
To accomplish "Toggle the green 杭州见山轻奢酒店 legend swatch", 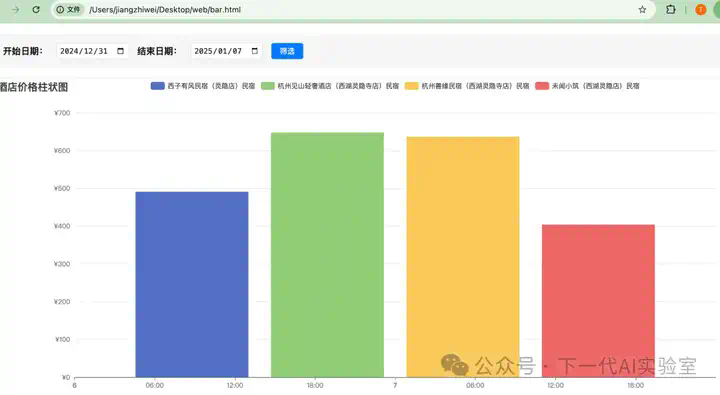I will coord(268,86).
